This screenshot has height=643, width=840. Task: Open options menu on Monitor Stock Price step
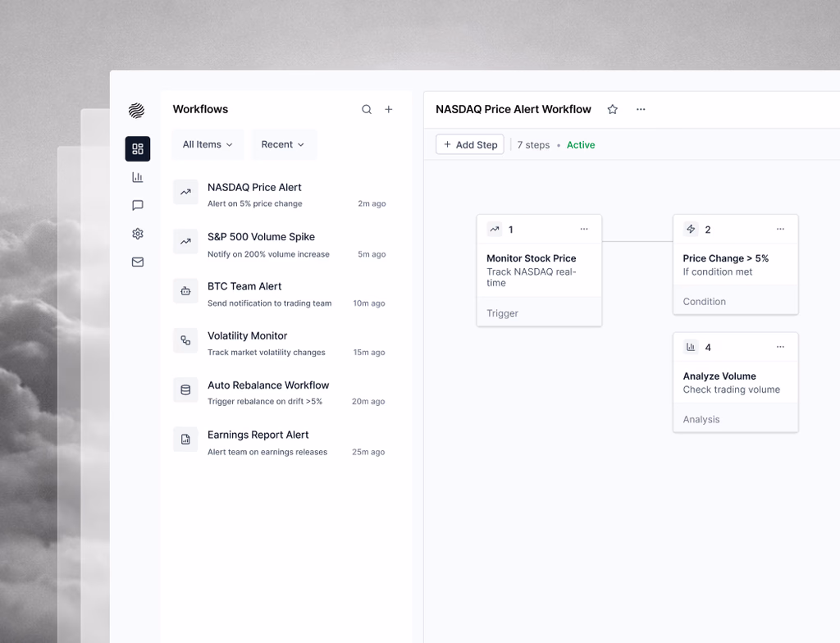coord(584,229)
